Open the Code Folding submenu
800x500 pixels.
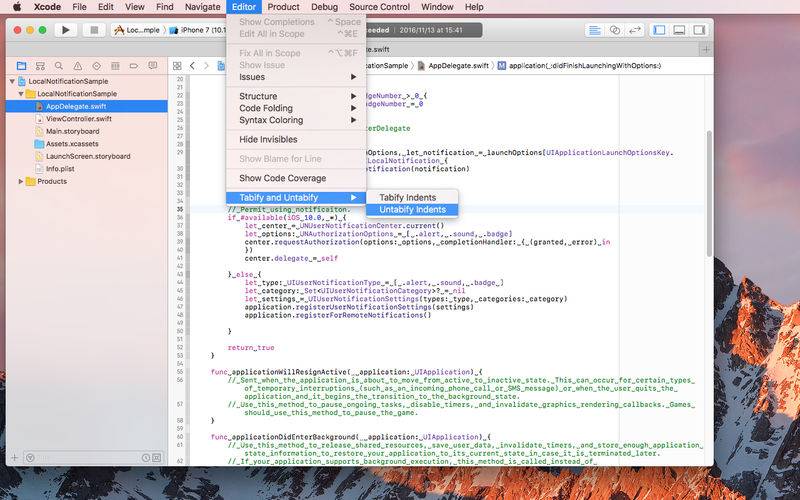(296, 108)
